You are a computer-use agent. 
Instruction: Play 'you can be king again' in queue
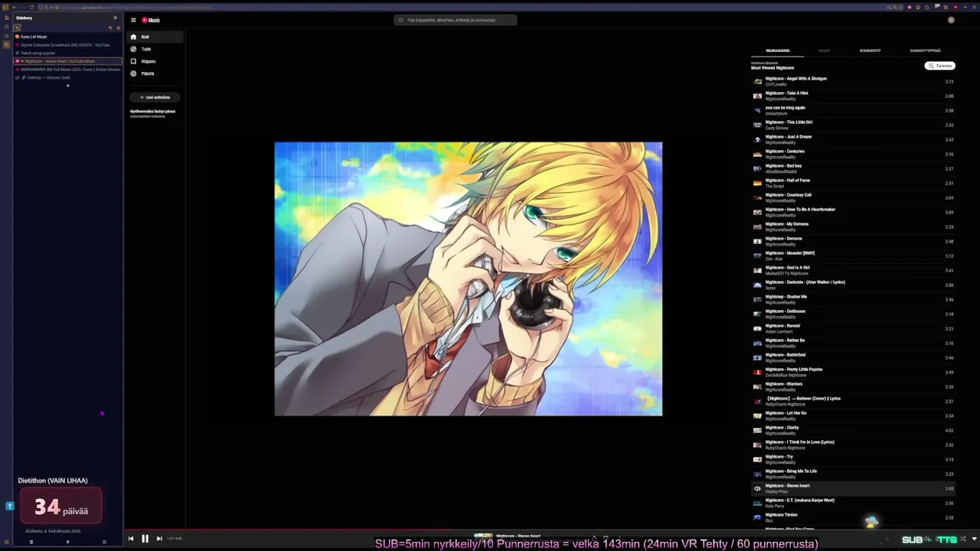[854, 110]
